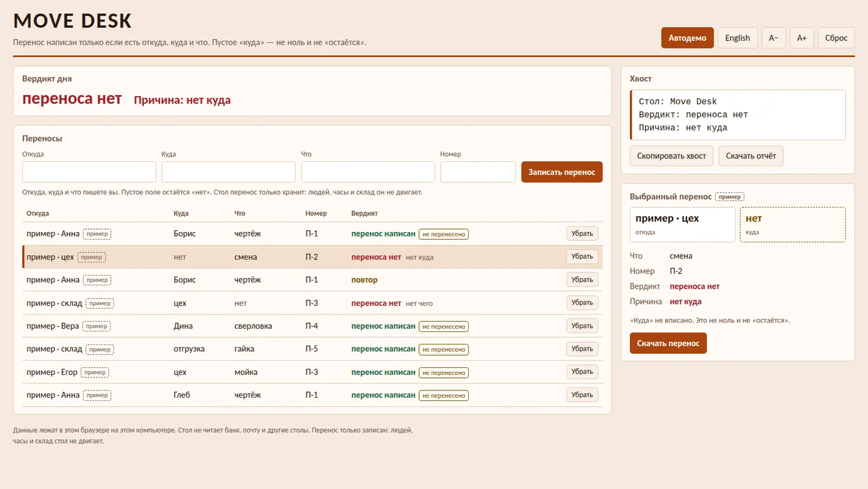Image resolution: width=868 pixels, height=489 pixels.
Task: Remove the гайка transfer row
Action: point(582,349)
